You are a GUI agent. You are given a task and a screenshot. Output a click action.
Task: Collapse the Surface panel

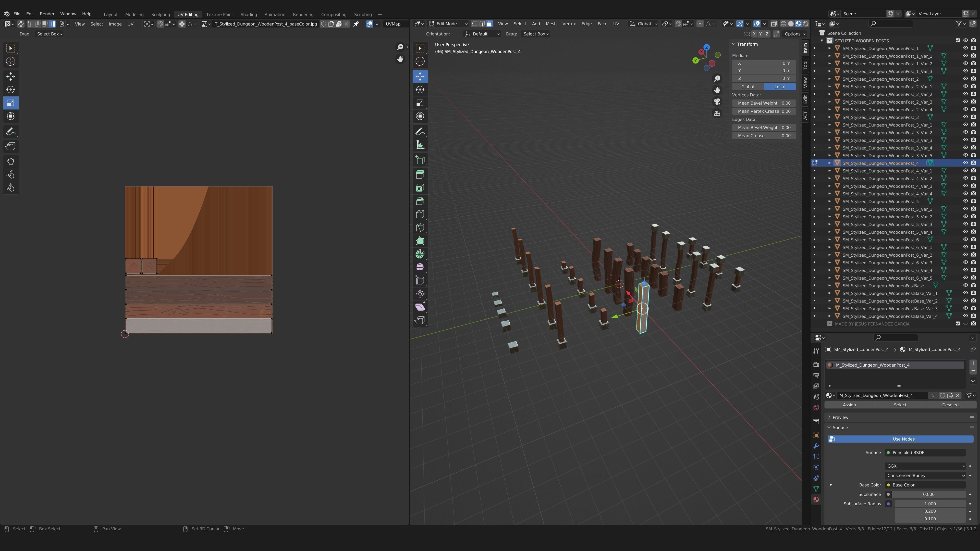click(840, 428)
